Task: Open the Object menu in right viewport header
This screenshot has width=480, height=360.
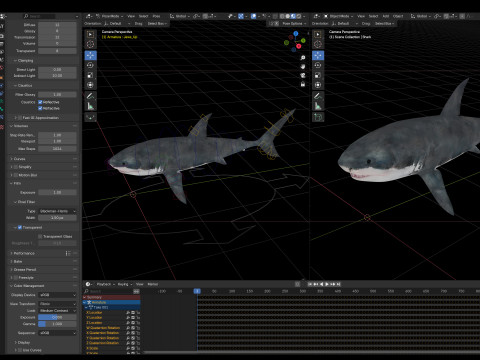Action: [398, 16]
